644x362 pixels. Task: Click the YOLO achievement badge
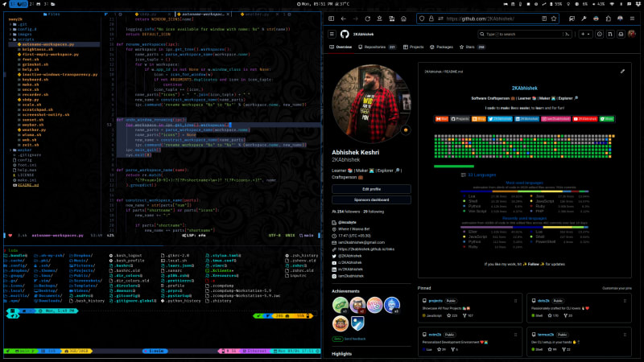pos(374,305)
